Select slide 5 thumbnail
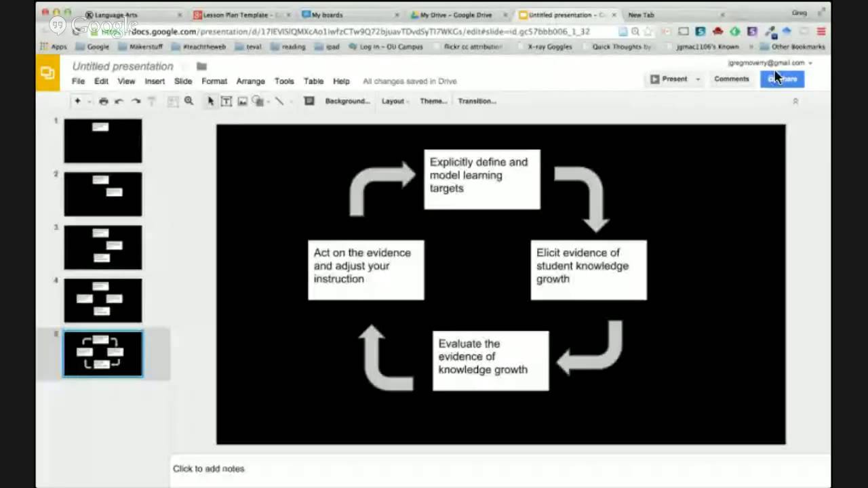This screenshot has height=488, width=868. (103, 354)
